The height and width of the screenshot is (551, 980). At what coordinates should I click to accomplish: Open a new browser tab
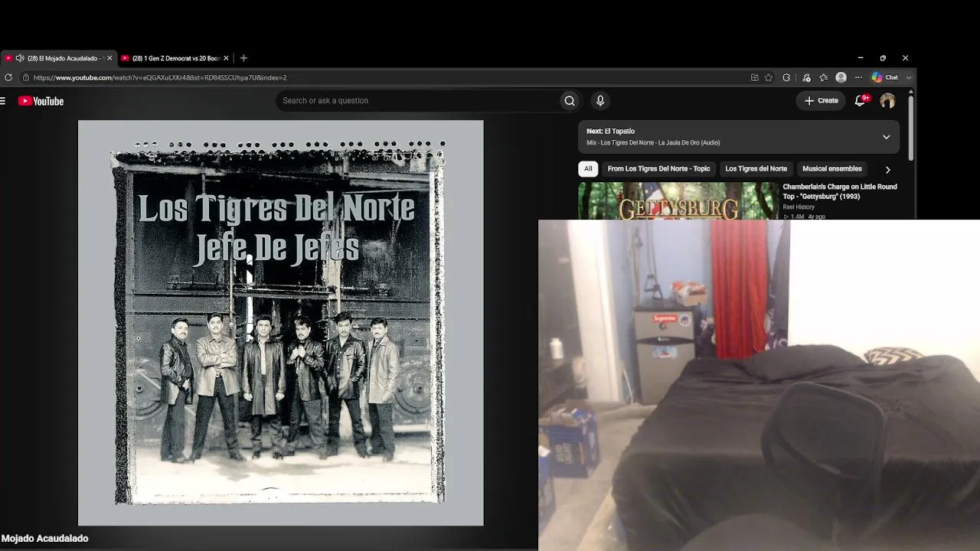[x=243, y=58]
